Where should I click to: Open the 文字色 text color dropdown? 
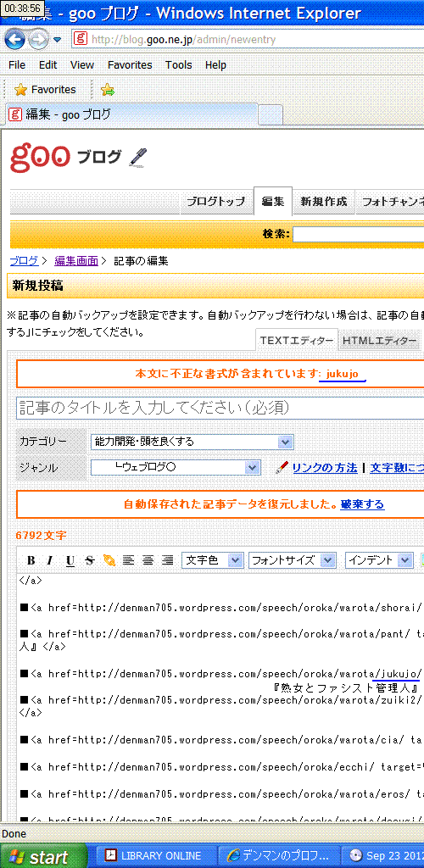tap(213, 560)
